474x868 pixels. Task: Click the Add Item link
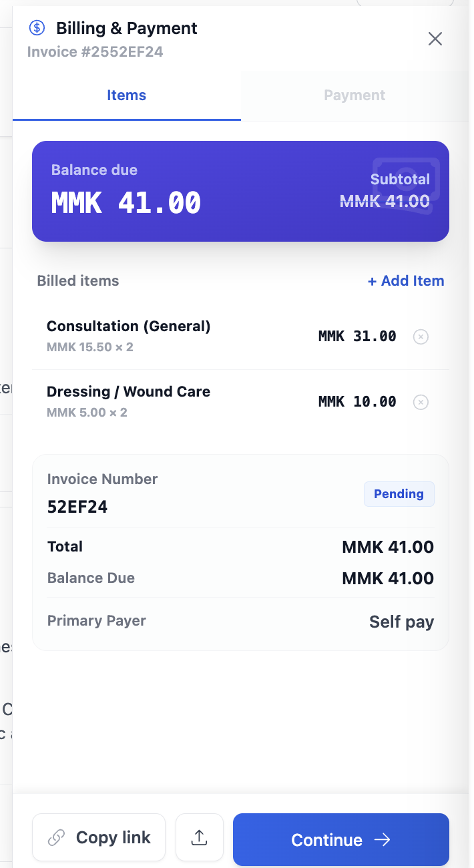point(406,281)
